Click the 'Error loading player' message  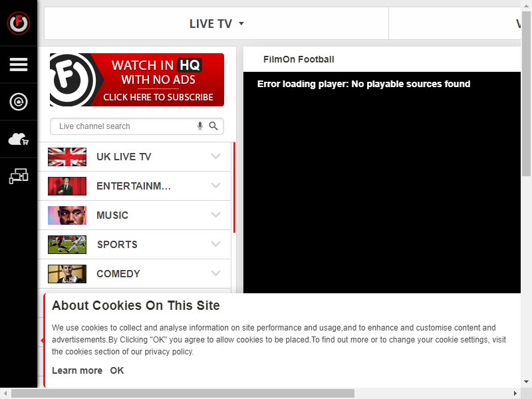[364, 84]
